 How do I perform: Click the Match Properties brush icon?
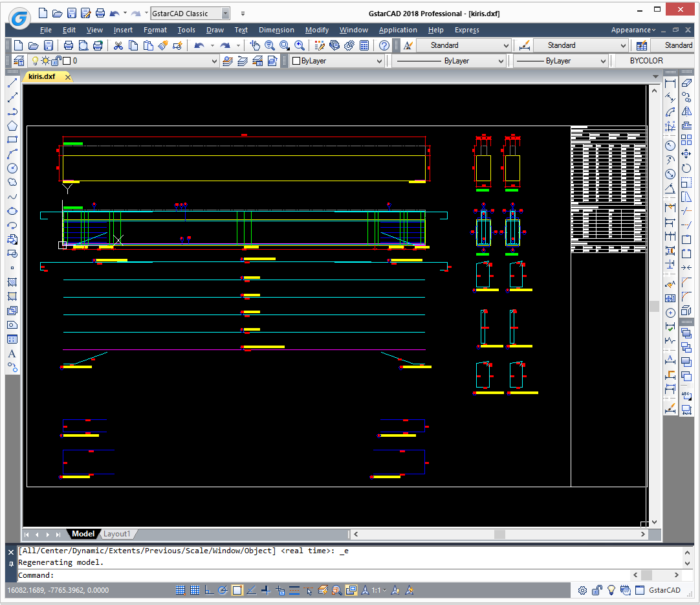tap(163, 45)
